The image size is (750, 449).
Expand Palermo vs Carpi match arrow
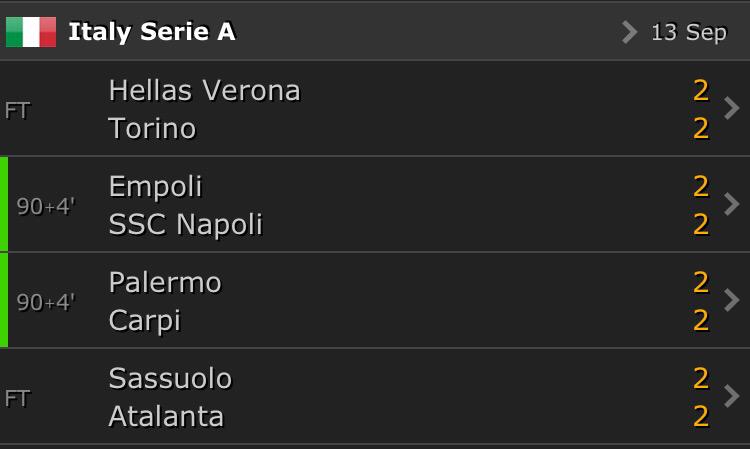pyautogui.click(x=732, y=300)
